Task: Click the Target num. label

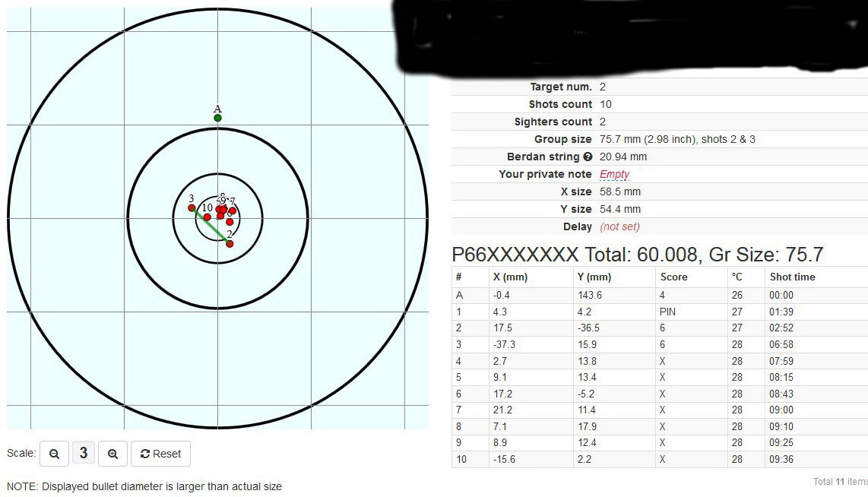Action: pyautogui.click(x=561, y=87)
